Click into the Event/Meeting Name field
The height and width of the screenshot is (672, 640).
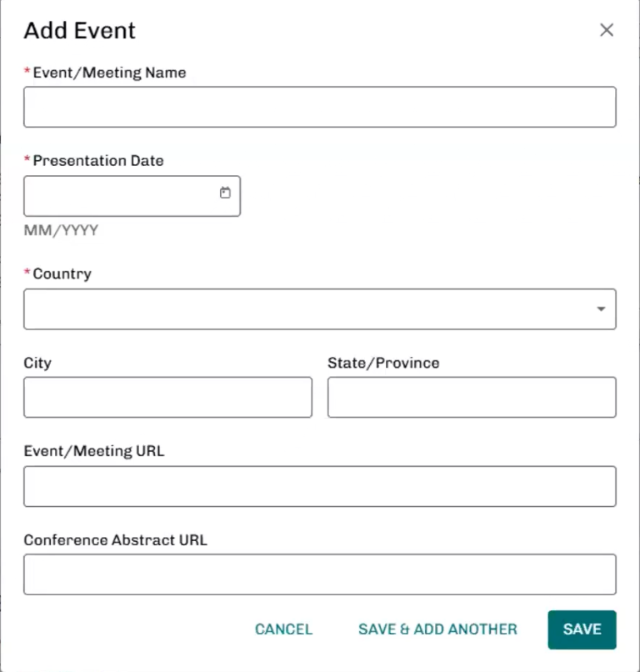tap(319, 108)
